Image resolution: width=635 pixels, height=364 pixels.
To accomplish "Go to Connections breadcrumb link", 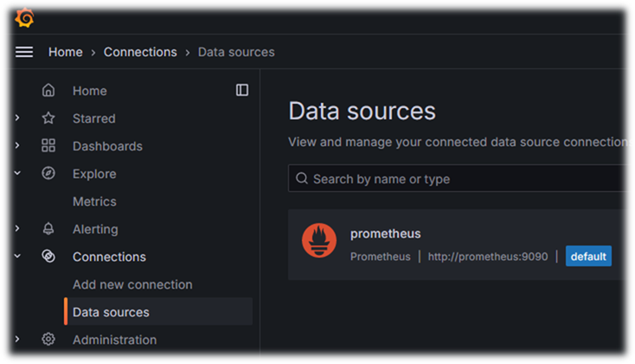I will click(x=140, y=52).
